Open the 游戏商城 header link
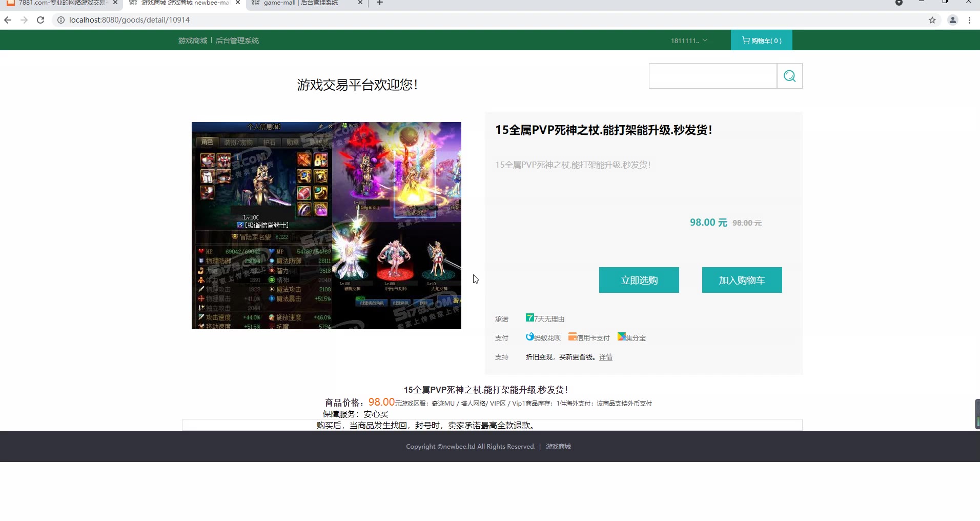 point(193,41)
